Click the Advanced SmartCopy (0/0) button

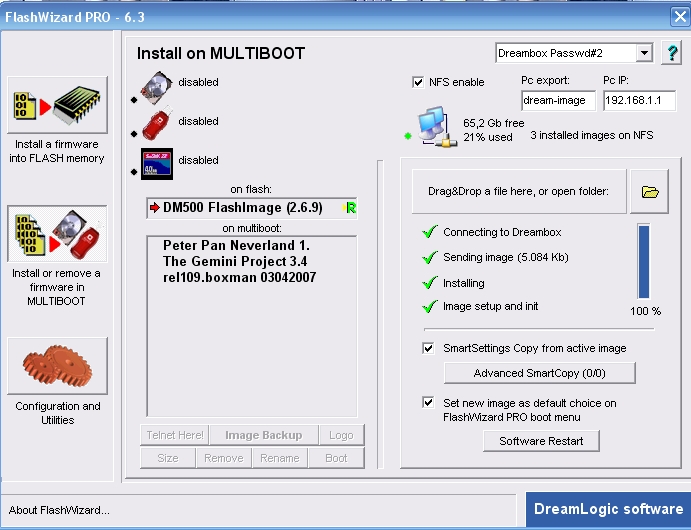(539, 373)
